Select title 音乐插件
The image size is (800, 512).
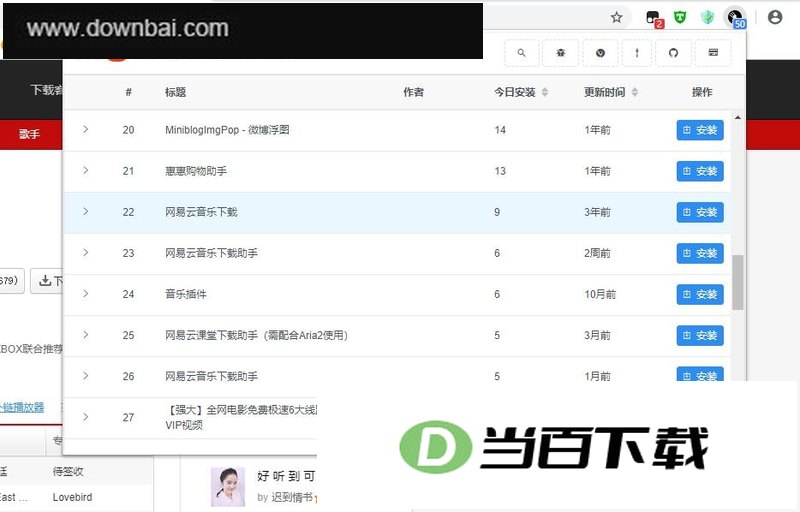click(186, 294)
